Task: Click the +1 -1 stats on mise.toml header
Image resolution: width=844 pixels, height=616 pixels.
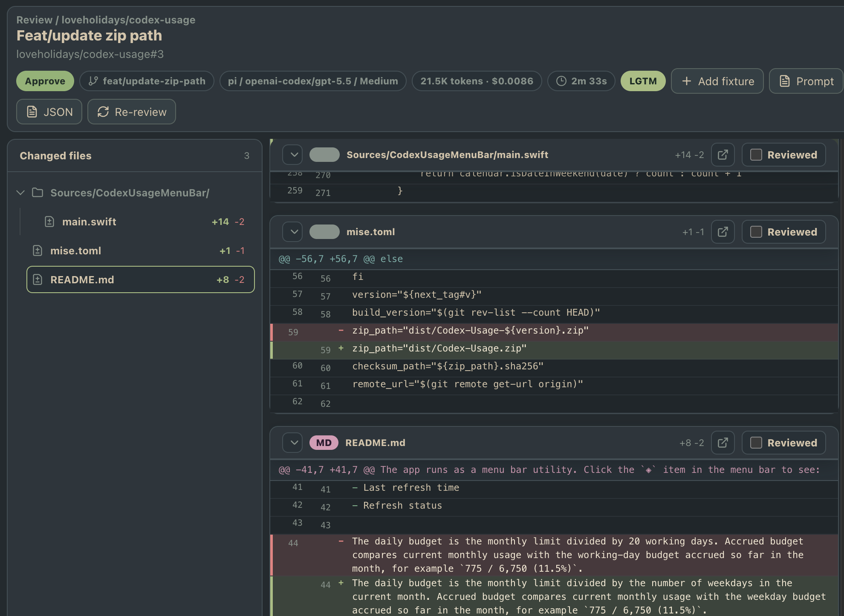Action: 693,232
